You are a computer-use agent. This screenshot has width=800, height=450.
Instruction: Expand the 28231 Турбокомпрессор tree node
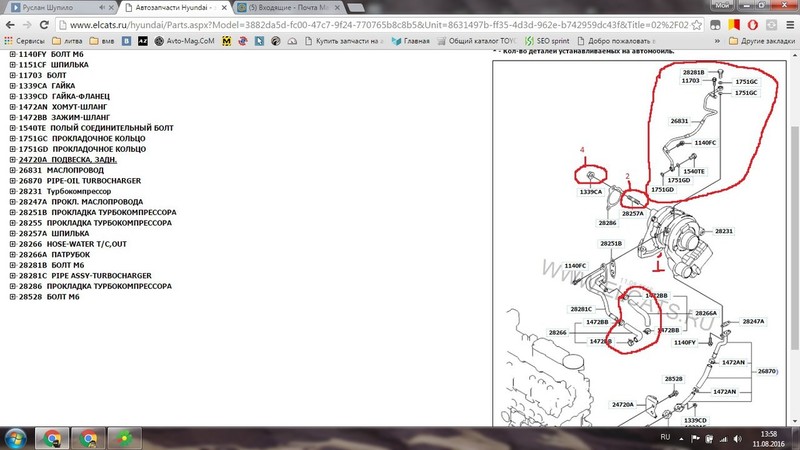click(x=13, y=192)
